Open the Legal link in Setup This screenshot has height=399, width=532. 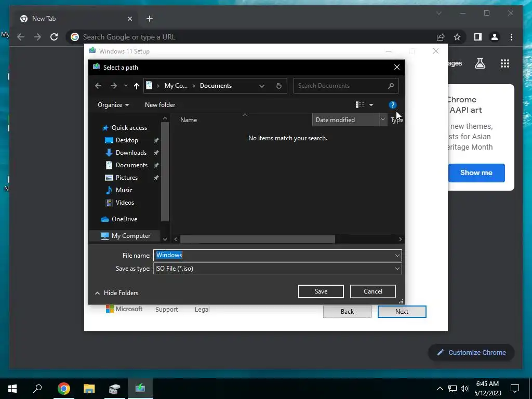click(x=202, y=310)
